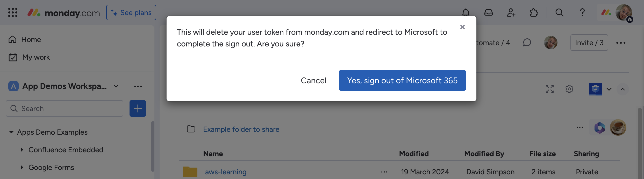This screenshot has width=644, height=179.
Task: Open the apps marketplace puzzle icon
Action: pyautogui.click(x=534, y=12)
